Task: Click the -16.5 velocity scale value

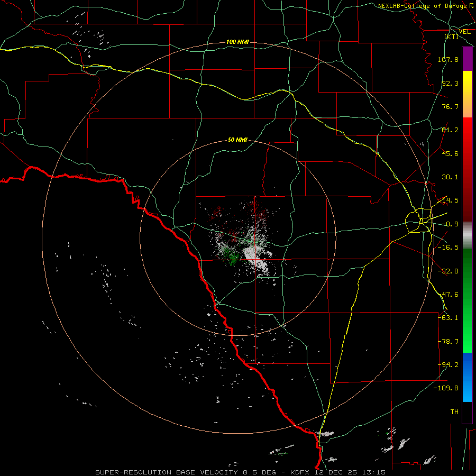Action: [448, 248]
